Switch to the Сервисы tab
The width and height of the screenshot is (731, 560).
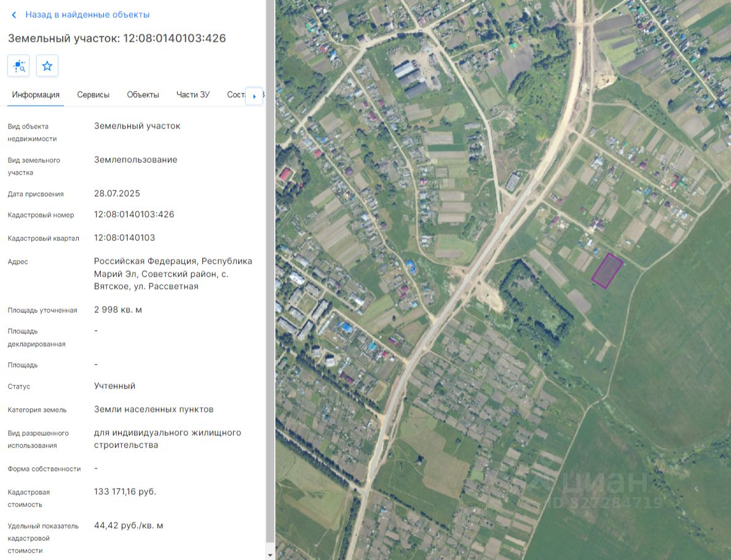pyautogui.click(x=93, y=95)
